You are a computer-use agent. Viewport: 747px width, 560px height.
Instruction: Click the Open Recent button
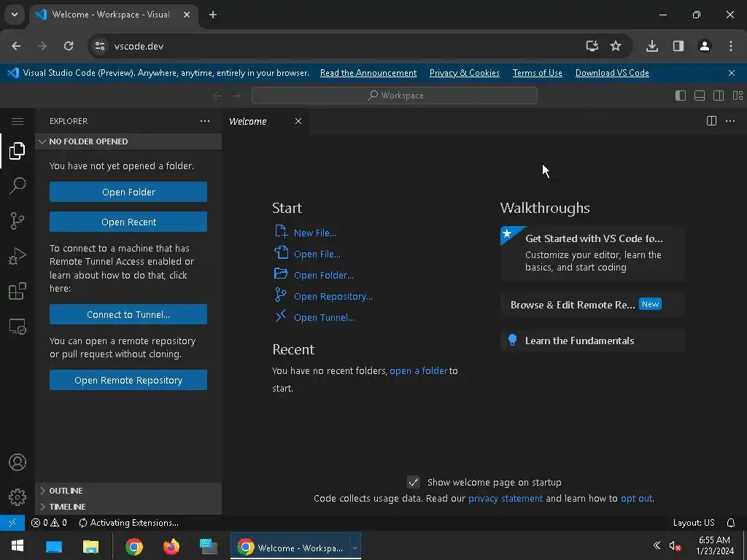coord(128,222)
